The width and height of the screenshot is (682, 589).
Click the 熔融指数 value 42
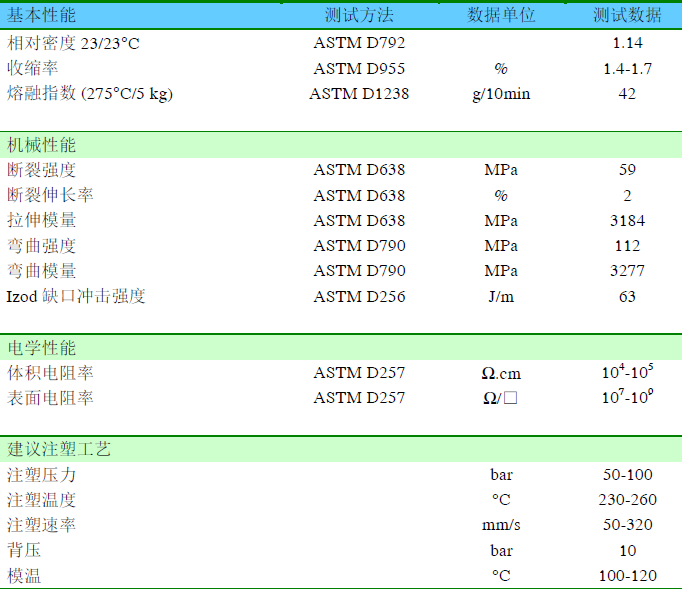pos(627,94)
